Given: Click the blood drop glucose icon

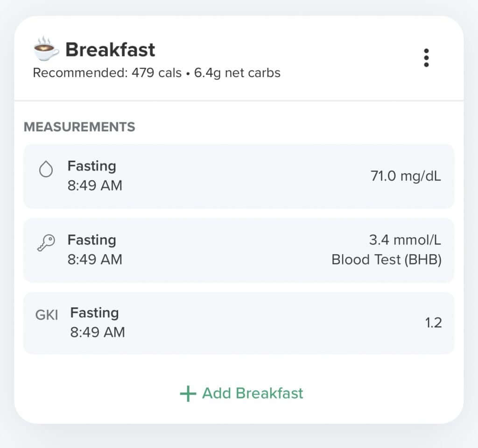Looking at the screenshot, I should (46, 169).
